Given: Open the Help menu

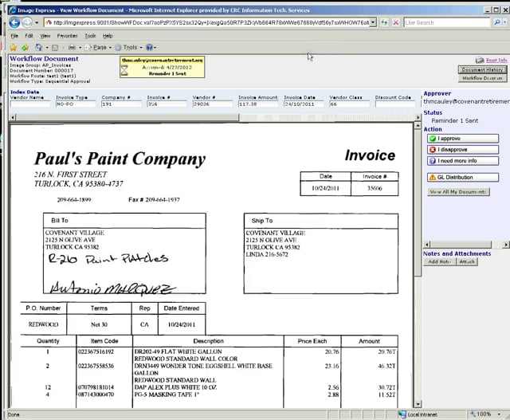Looking at the screenshot, I should click(x=108, y=36).
